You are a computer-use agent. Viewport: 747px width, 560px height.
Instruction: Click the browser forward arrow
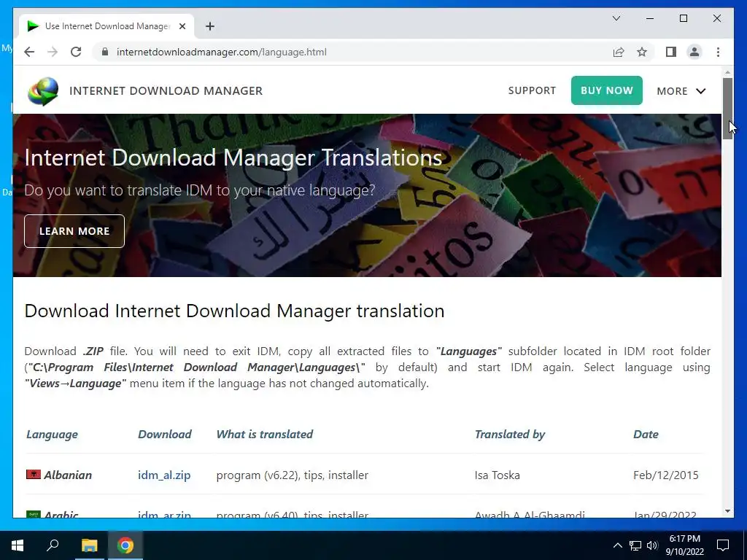click(53, 52)
